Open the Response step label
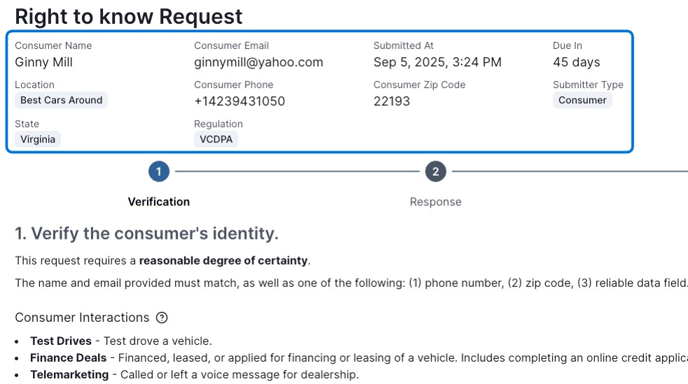Image resolution: width=688 pixels, height=384 pixels. pos(436,202)
